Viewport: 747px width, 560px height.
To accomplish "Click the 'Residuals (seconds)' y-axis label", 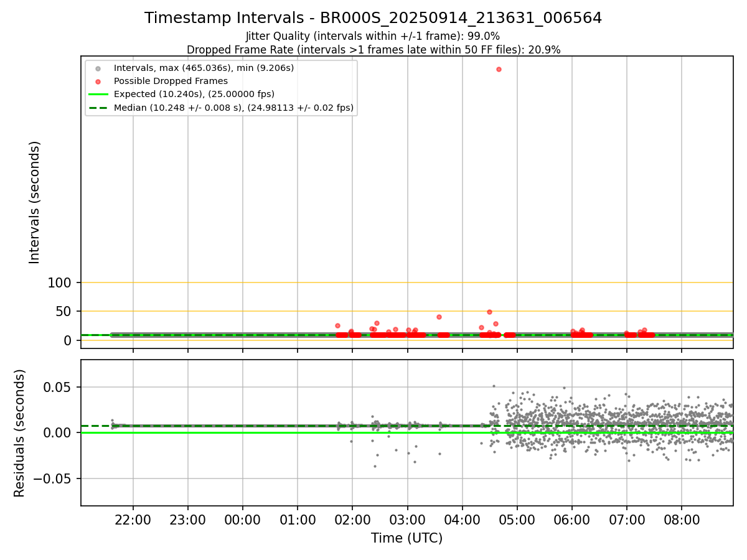I will [20, 433].
